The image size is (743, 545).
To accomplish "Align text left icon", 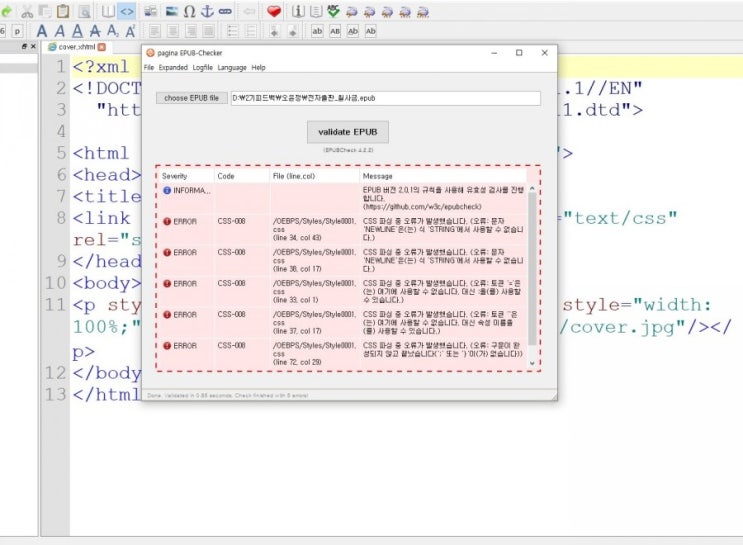I will pyautogui.click(x=154, y=31).
